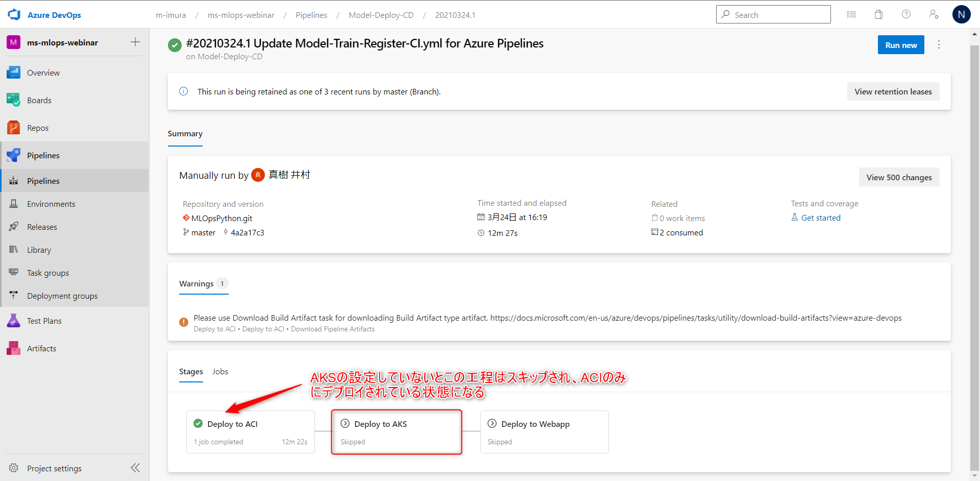
Task: Open the work items list icon in header
Action: [x=851, y=14]
